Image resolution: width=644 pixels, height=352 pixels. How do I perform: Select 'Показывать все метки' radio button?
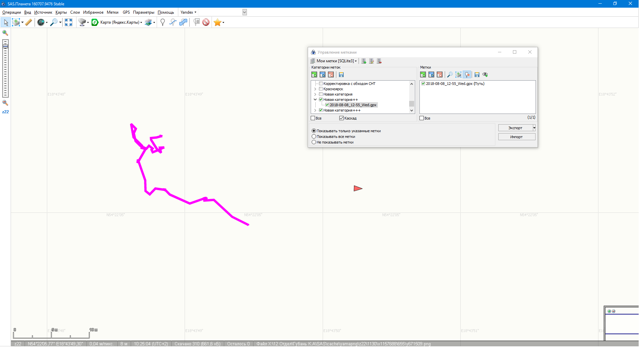[x=314, y=137]
